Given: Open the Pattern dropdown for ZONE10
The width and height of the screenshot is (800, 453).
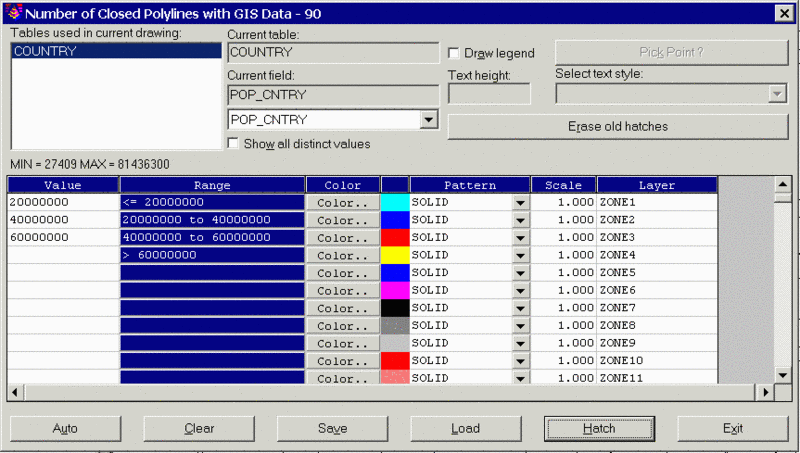Looking at the screenshot, I should [520, 361].
